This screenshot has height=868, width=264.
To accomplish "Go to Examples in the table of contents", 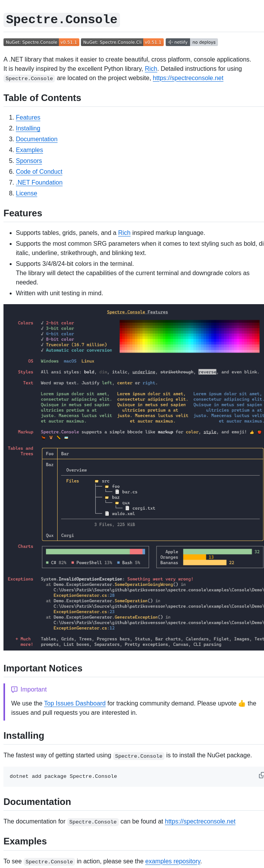I will pos(29,150).
